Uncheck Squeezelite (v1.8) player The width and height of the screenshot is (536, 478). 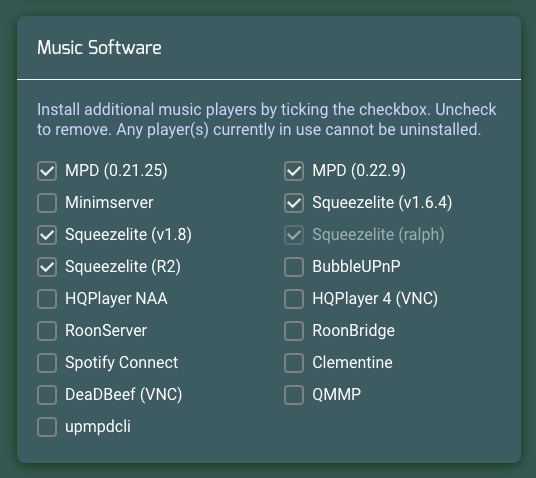47,235
